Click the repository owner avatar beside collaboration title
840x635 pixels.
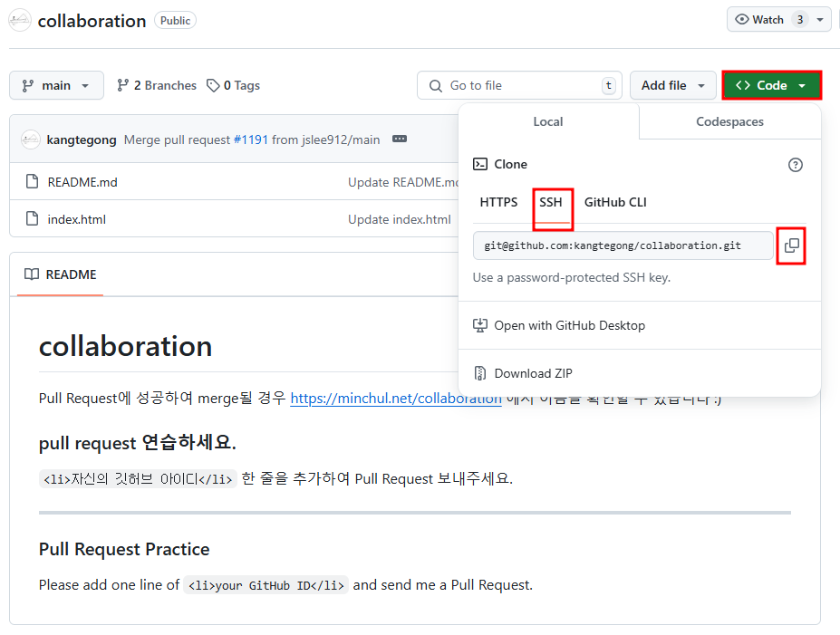coord(20,20)
